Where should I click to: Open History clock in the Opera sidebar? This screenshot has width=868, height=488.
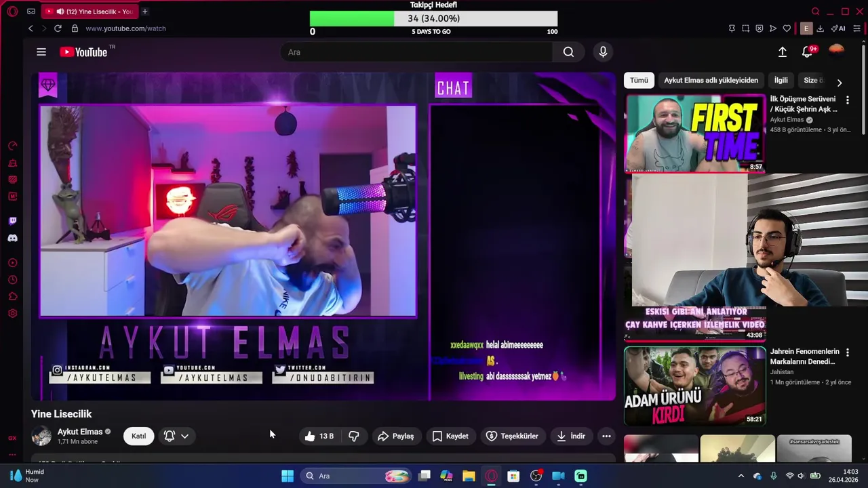coord(12,280)
